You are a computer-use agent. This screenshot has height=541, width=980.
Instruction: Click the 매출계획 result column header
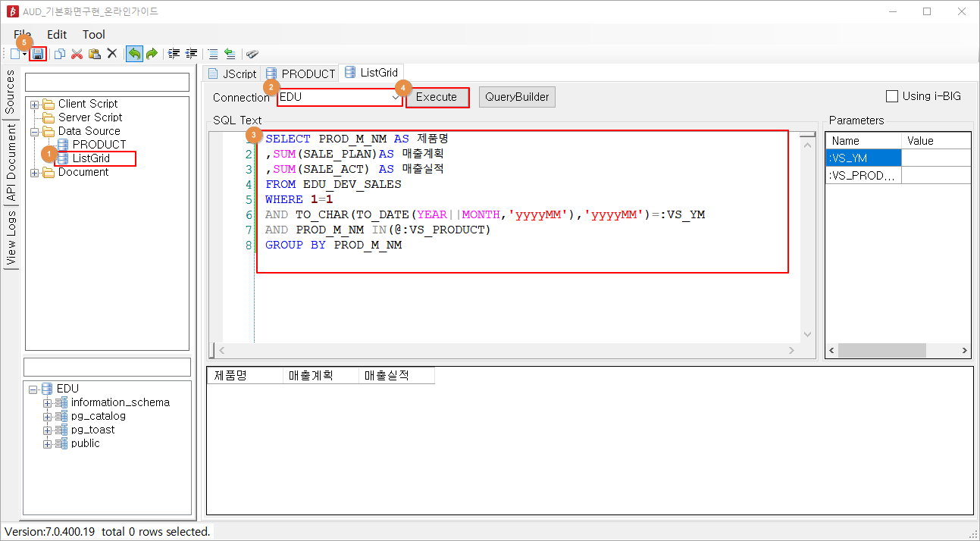321,375
